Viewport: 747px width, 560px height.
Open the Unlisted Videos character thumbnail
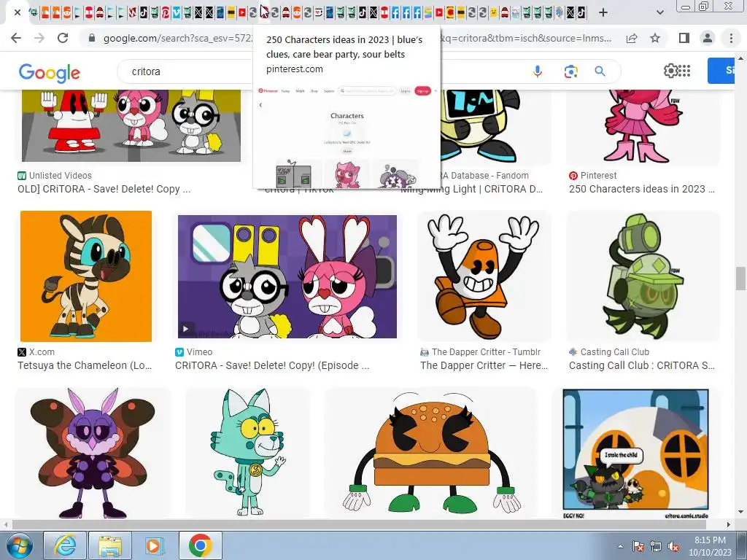tap(131, 125)
